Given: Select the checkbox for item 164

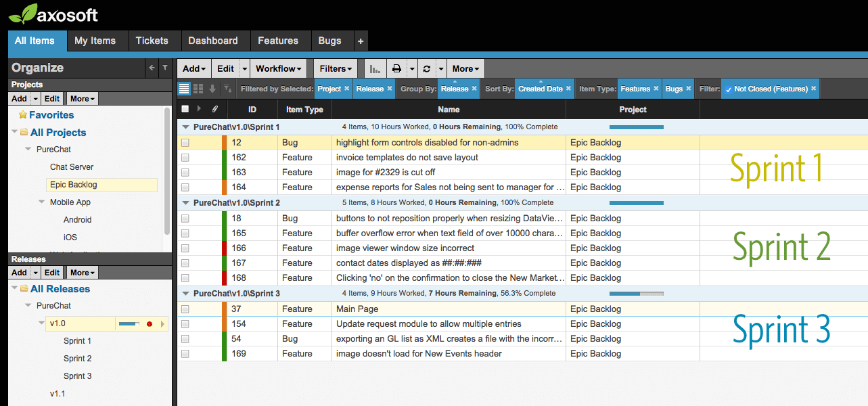Looking at the screenshot, I should (185, 187).
